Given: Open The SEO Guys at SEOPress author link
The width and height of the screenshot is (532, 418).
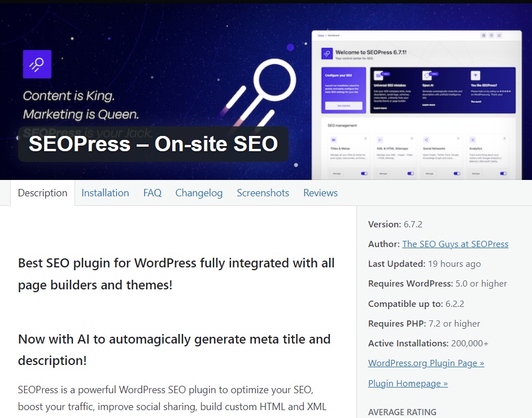Looking at the screenshot, I should click(x=455, y=244).
